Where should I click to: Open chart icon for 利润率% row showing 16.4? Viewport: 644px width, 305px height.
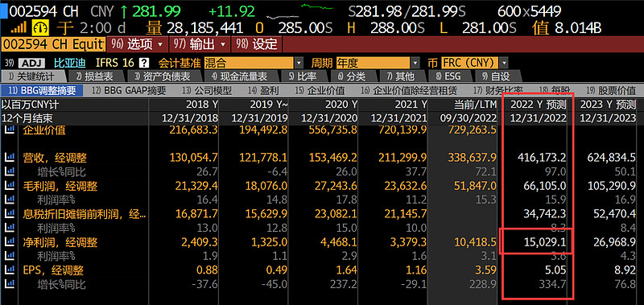point(10,200)
